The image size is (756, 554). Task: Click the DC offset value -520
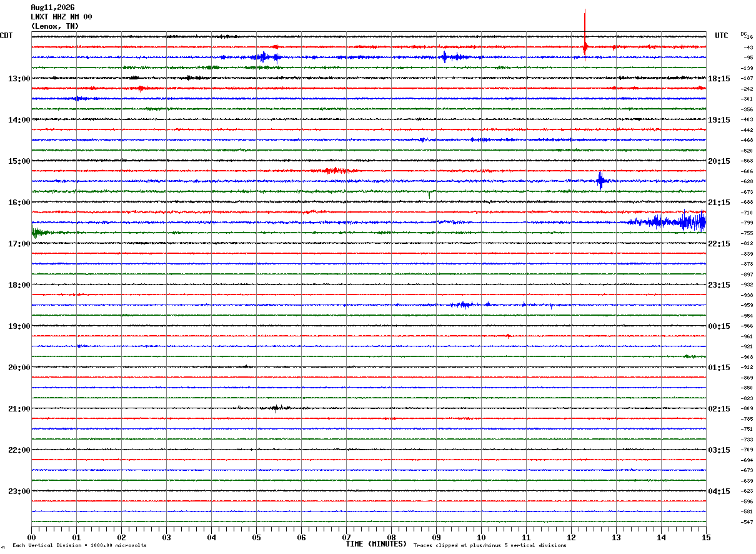747,151
